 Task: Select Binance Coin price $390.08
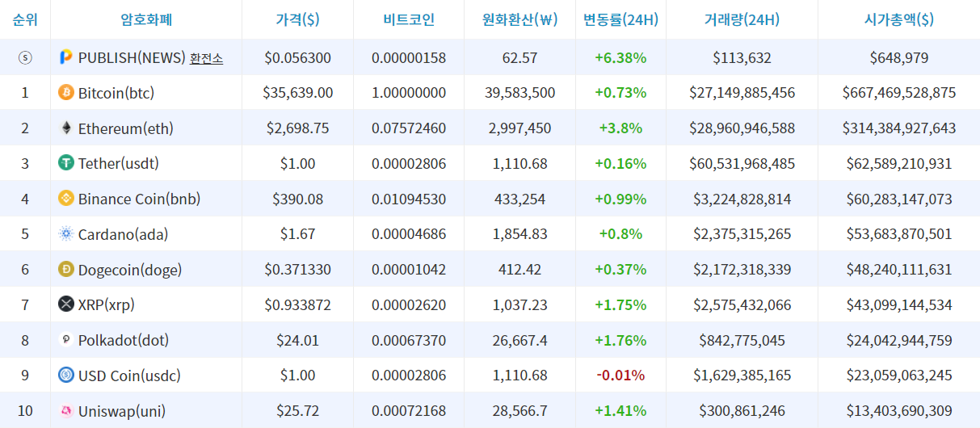tap(297, 199)
